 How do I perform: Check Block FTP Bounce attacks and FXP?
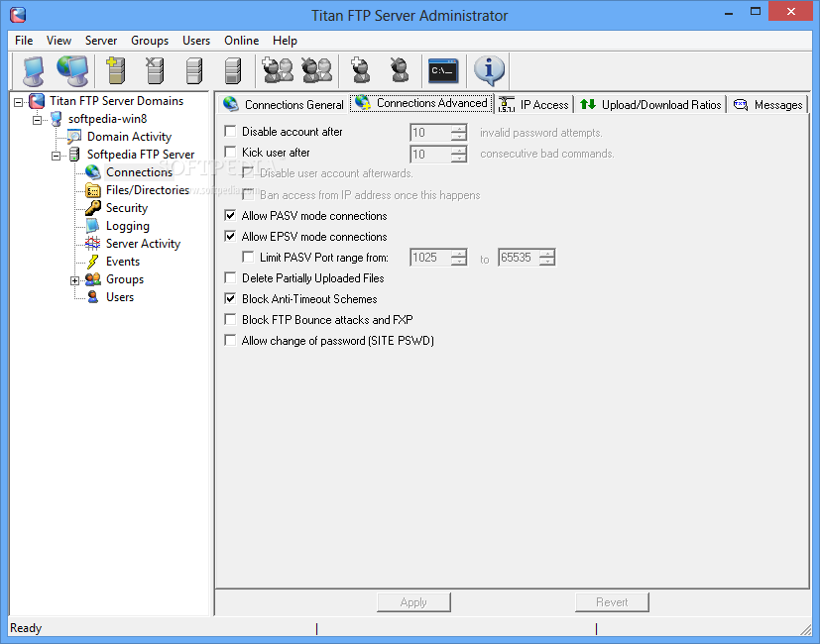pos(230,319)
